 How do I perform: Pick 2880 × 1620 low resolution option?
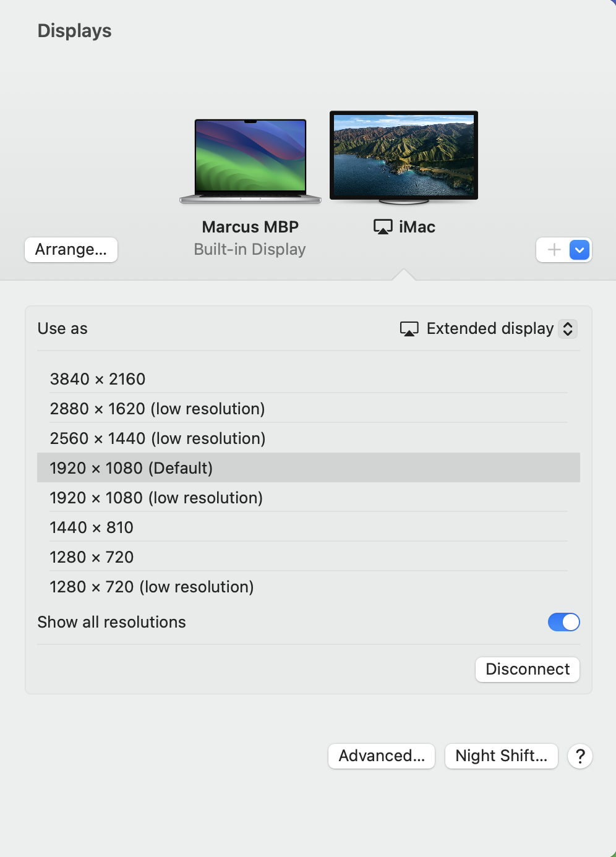(157, 409)
